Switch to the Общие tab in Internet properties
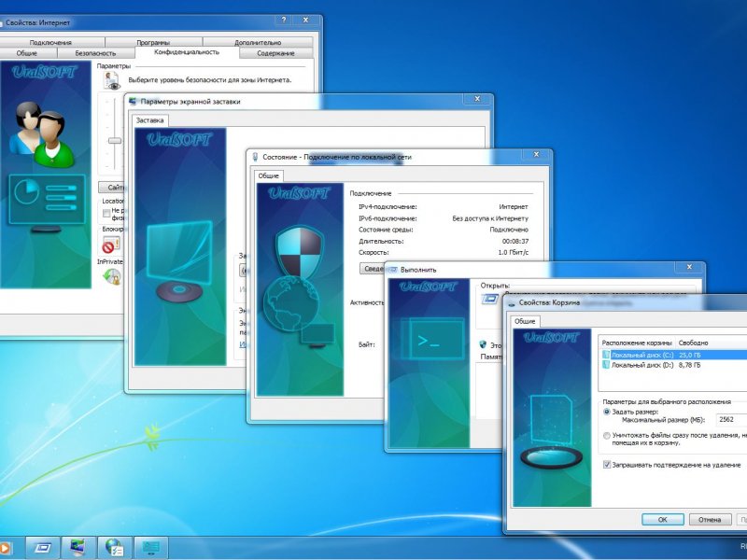 point(27,53)
